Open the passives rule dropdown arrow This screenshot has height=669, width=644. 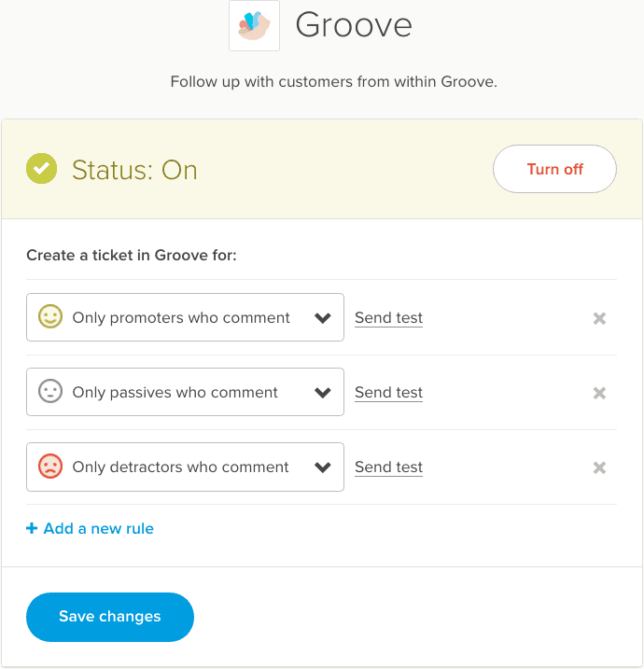click(323, 393)
